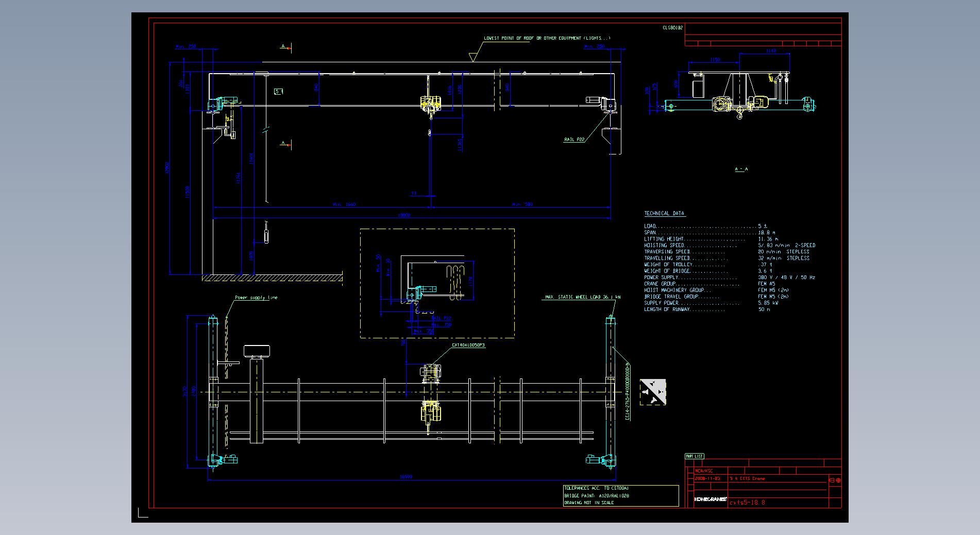Select the upper section marker A arrow
The height and width of the screenshot is (535, 980).
pyautogui.click(x=286, y=47)
